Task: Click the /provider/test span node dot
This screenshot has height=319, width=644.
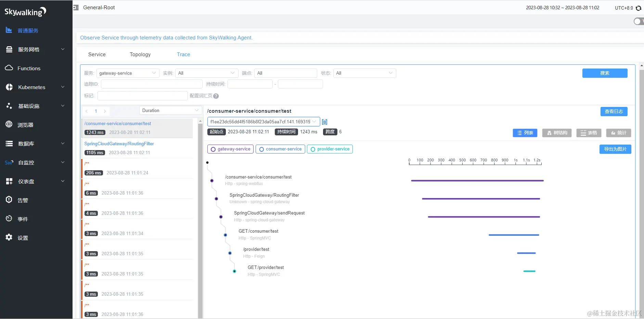Action: (230, 253)
